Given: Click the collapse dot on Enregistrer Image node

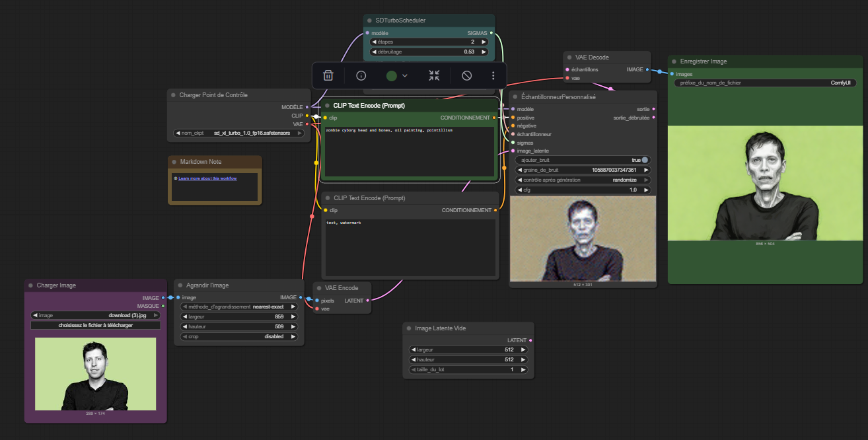Looking at the screenshot, I should pyautogui.click(x=674, y=61).
